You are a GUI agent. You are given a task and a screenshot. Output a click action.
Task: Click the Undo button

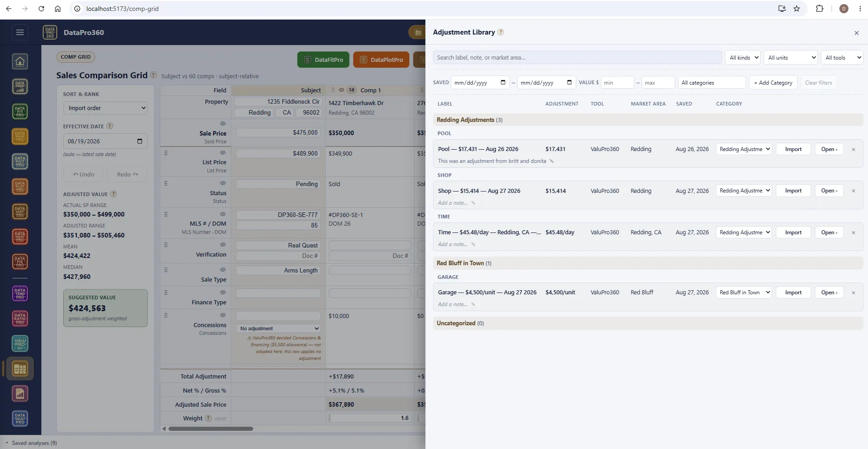pos(84,174)
